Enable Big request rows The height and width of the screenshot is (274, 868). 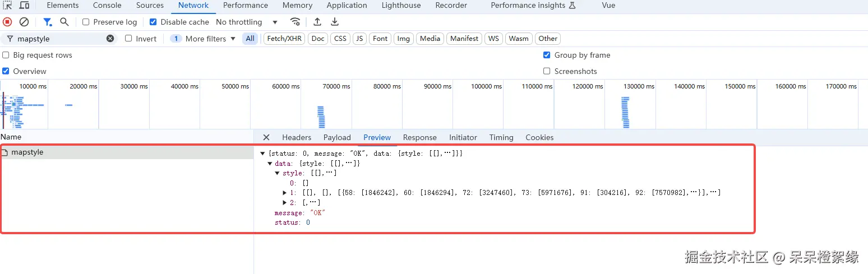[6, 55]
